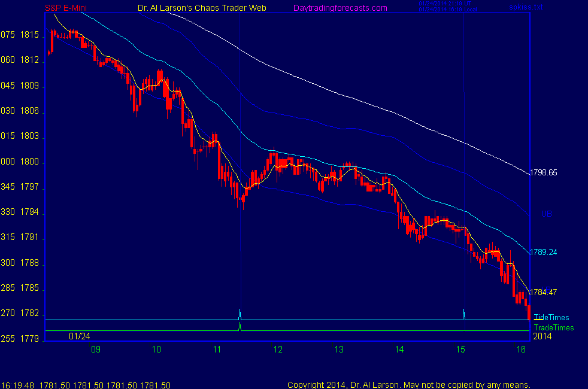Click the 255 degree scale label
This screenshot has height=389, width=588.
(8, 338)
